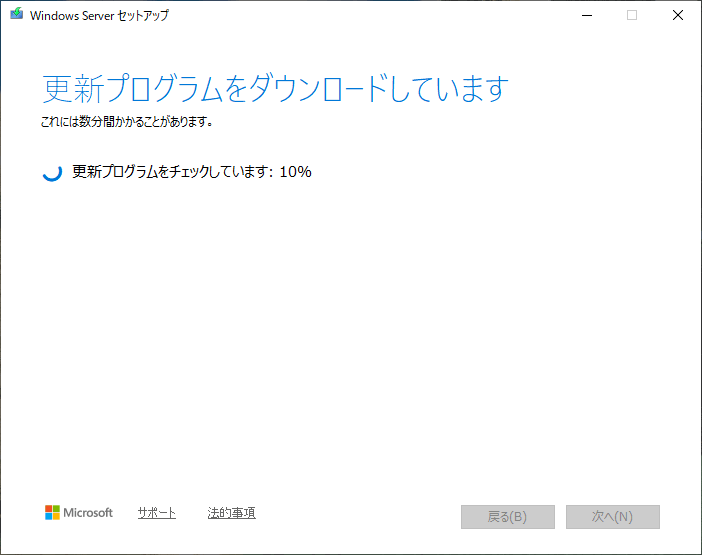The width and height of the screenshot is (702, 555).
Task: Click the yellow square of Microsoft logo
Action: pyautogui.click(x=56, y=517)
